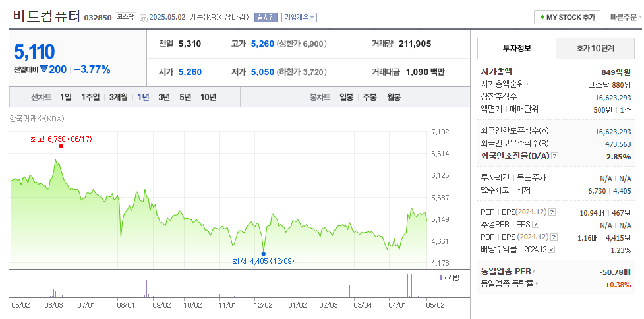Click the 실시간 badge button
The image size is (644, 319).
click(266, 17)
